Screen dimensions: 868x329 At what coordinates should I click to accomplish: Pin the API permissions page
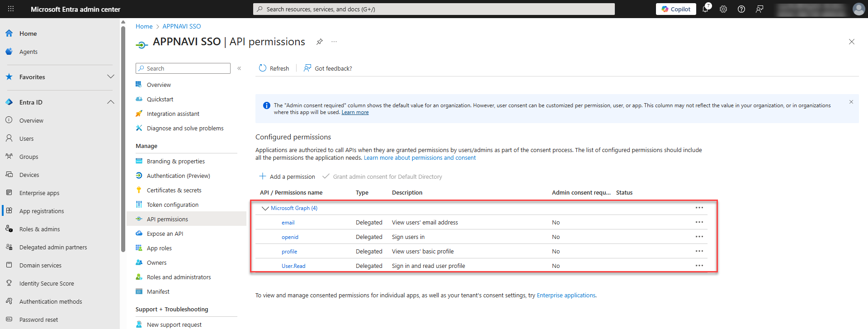(320, 42)
